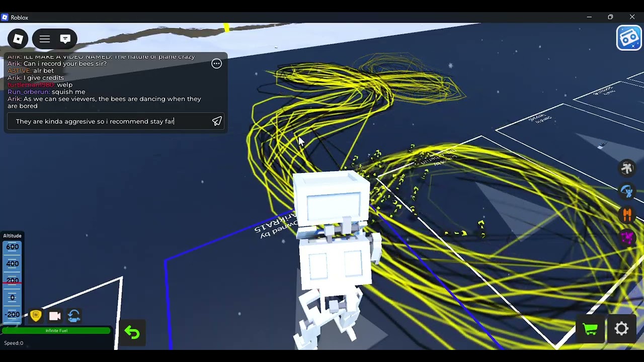The image size is (644, 362).
Task: Click the chat message input field
Action: (115, 121)
